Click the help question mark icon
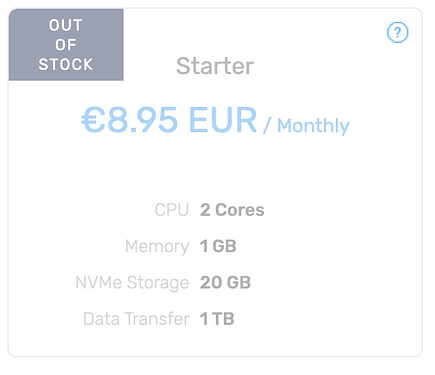 coord(397,32)
